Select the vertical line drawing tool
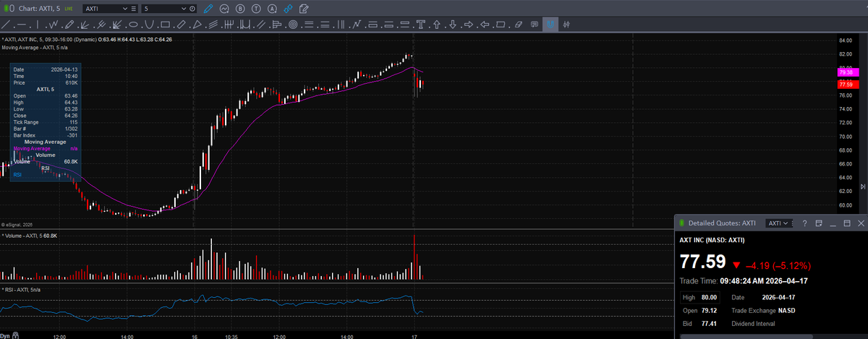Screen dimensions: 868x339 38,25
